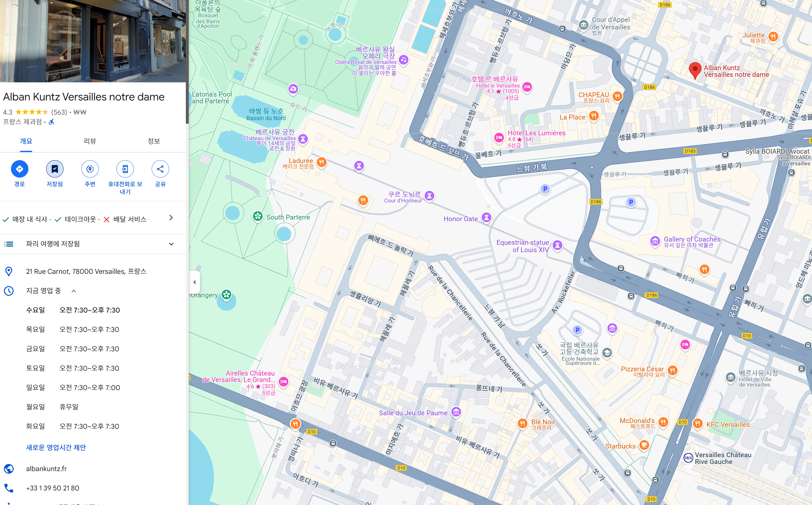This screenshot has height=505, width=812.
Task: Click the 'Alban Kuntz Versailles notre dame' map label
Action: click(736, 71)
